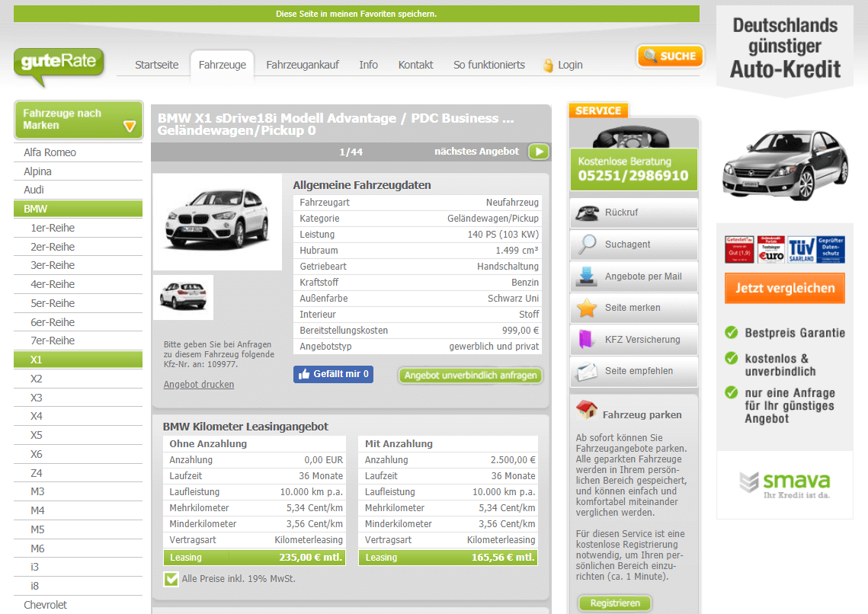The image size is (868, 614).
Task: Select M3 in the model list
Action: click(78, 492)
